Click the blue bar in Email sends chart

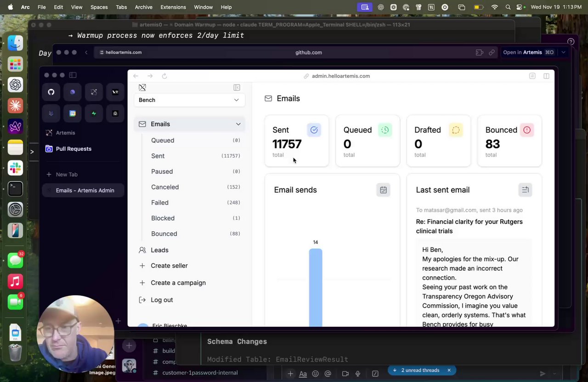[x=316, y=288]
